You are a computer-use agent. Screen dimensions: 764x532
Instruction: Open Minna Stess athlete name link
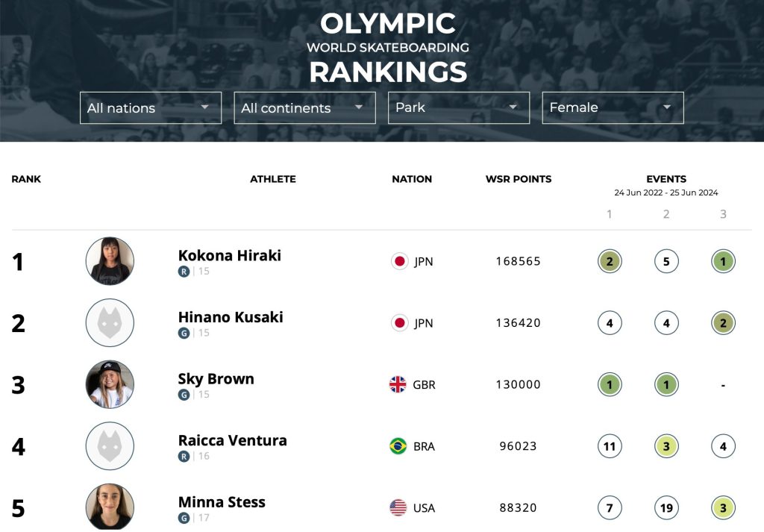point(222,502)
